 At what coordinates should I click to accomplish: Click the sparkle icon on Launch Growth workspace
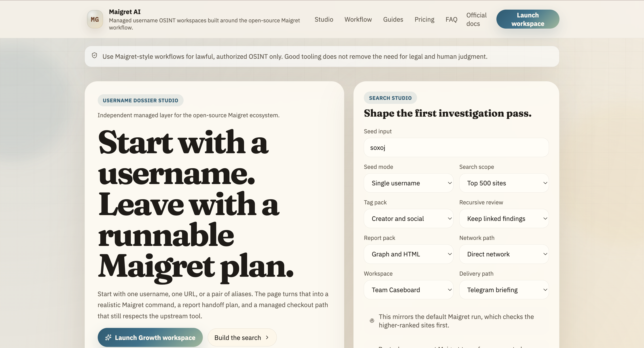(x=108, y=338)
